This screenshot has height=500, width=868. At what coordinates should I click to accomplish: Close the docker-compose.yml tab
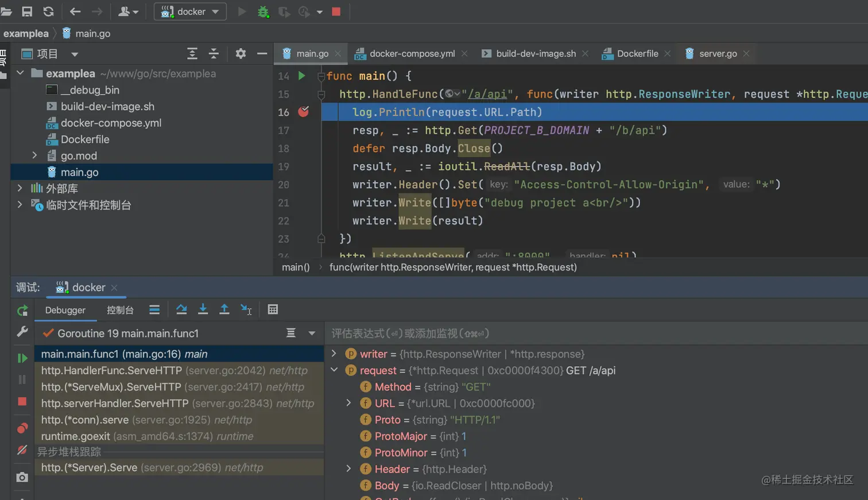click(x=464, y=53)
